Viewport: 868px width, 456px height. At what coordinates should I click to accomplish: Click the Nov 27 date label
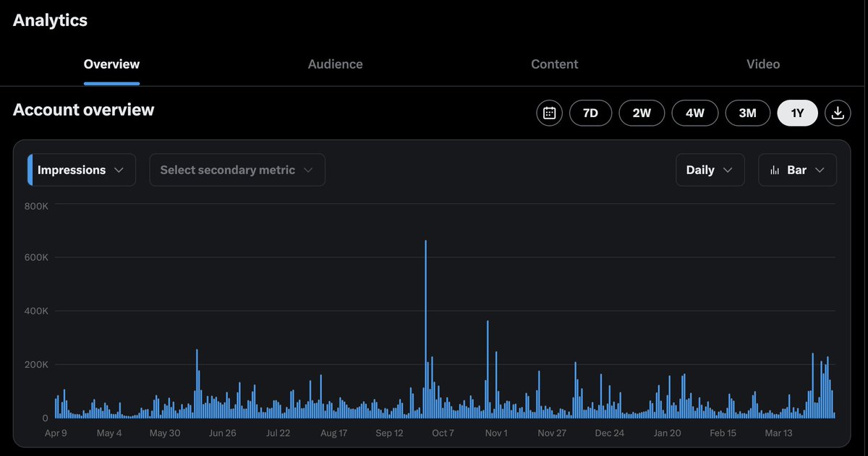(x=552, y=433)
